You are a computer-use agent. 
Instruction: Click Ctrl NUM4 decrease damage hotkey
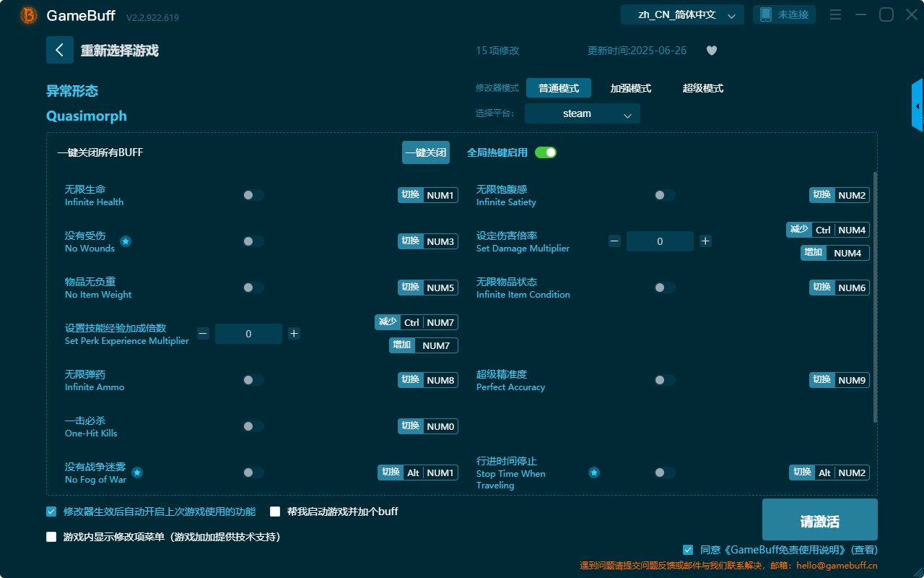pos(828,230)
